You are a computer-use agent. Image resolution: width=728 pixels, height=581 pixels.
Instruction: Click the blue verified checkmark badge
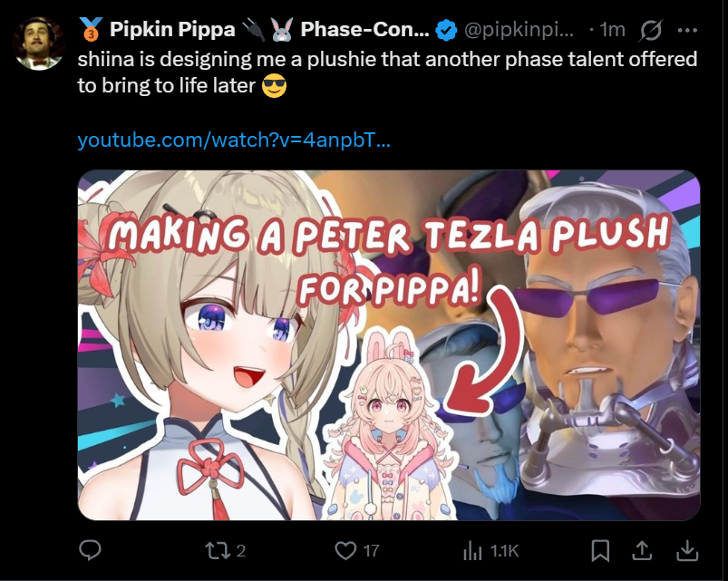point(446,30)
